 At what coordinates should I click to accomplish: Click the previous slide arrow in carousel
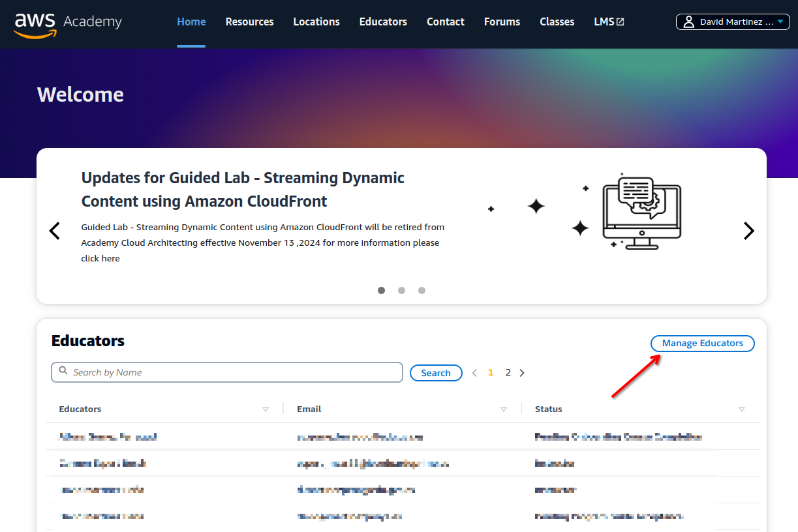click(55, 231)
